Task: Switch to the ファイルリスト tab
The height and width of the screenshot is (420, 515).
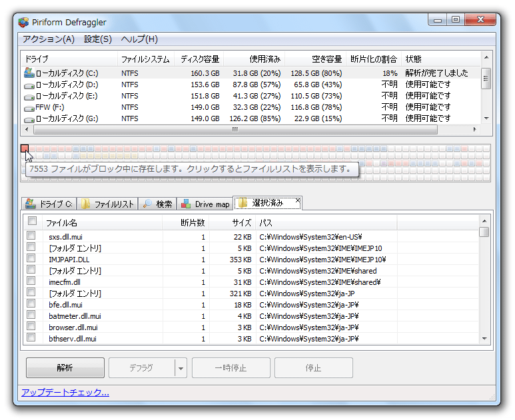Action: pyautogui.click(x=107, y=204)
